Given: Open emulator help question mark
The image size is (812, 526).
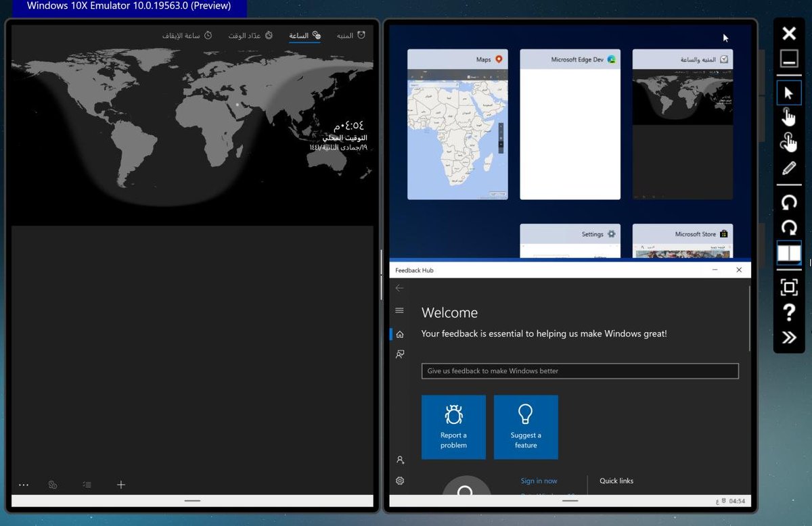Looking at the screenshot, I should pos(789,312).
